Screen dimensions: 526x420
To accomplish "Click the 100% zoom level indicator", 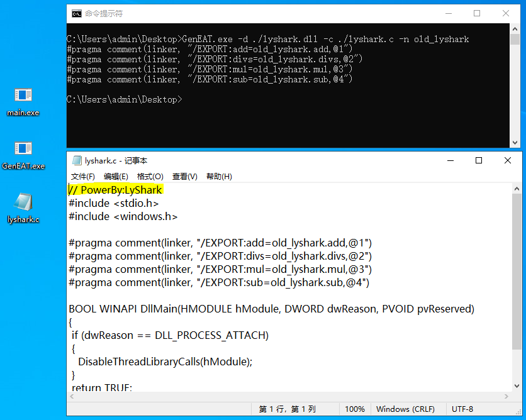I will (355, 409).
